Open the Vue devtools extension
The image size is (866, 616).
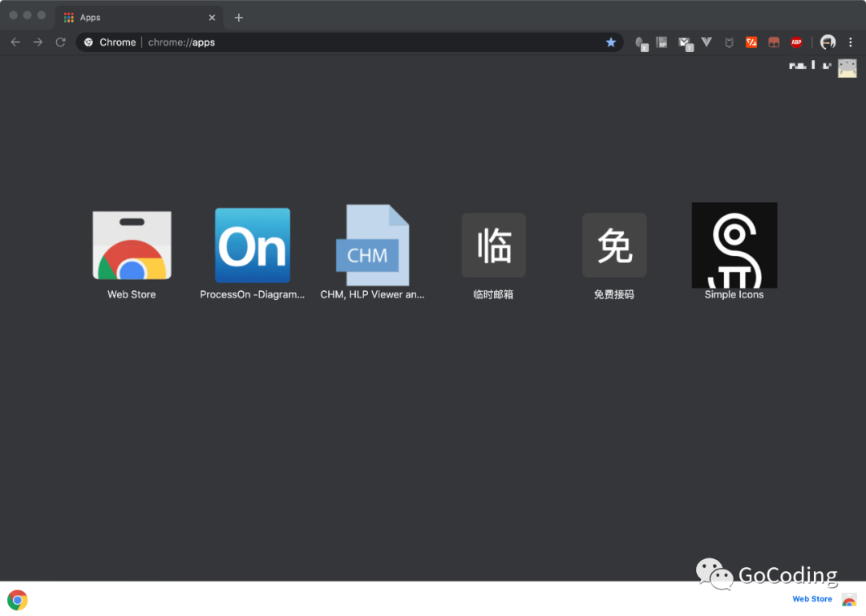pos(706,42)
